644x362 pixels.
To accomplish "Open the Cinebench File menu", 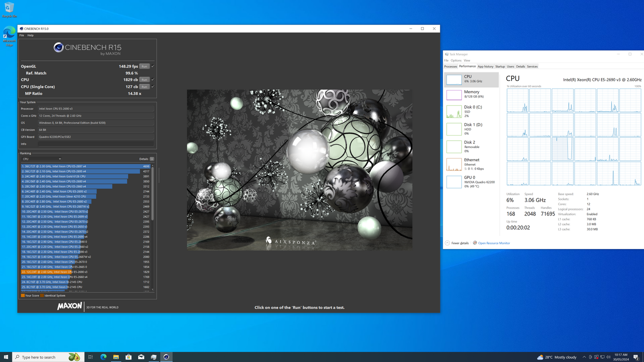I will coord(22,35).
